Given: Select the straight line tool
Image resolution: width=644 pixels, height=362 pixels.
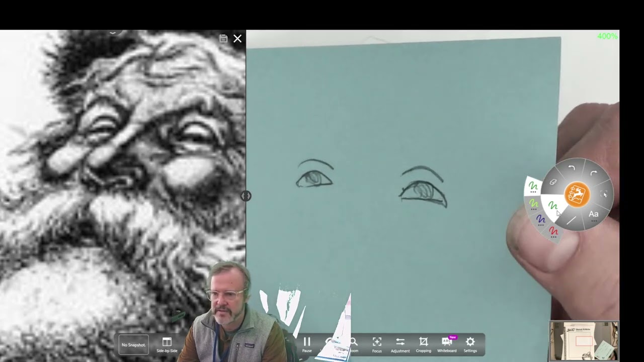Looking at the screenshot, I should click(x=571, y=220).
